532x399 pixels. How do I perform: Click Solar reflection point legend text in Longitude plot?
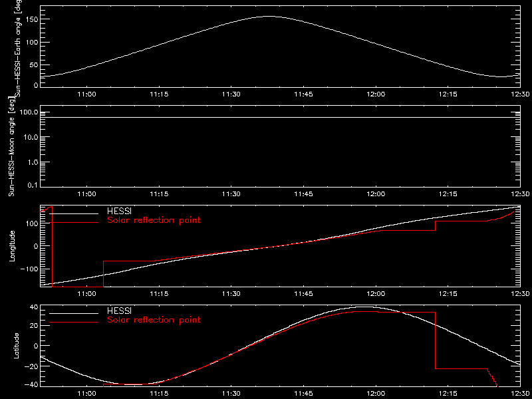click(154, 221)
